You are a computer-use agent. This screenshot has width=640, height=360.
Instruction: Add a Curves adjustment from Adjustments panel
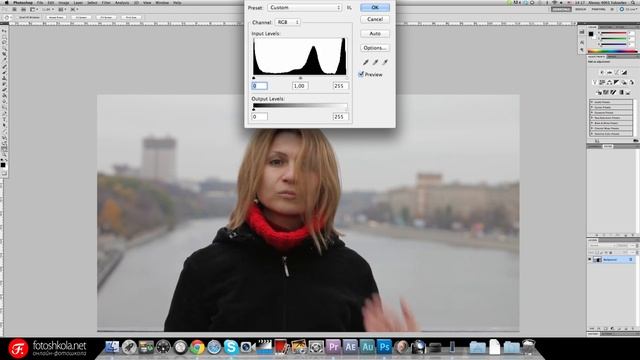coord(616,73)
